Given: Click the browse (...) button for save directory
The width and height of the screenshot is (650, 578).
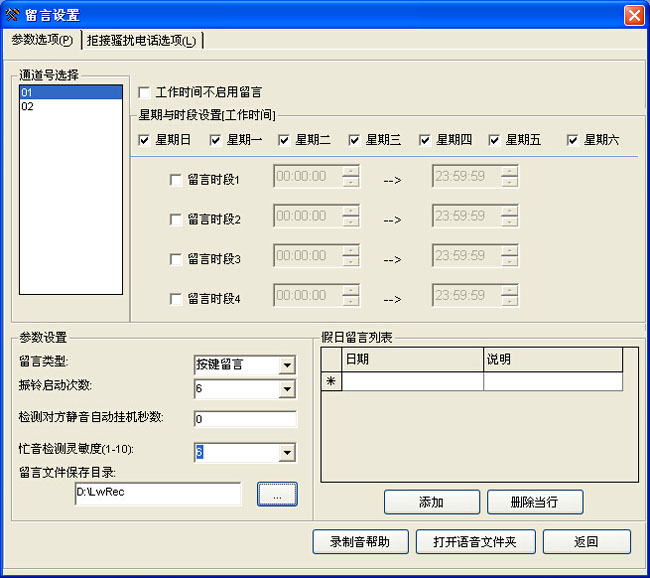Looking at the screenshot, I should (277, 494).
